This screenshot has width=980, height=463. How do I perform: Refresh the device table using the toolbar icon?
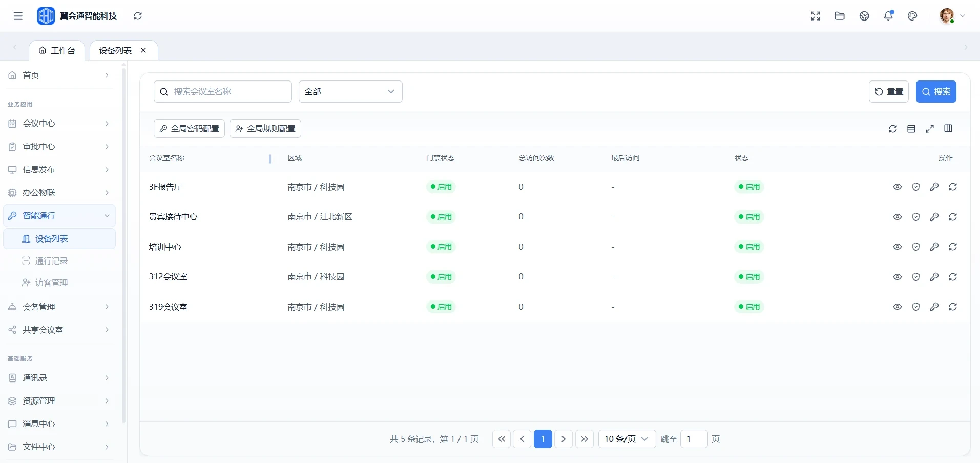point(893,129)
